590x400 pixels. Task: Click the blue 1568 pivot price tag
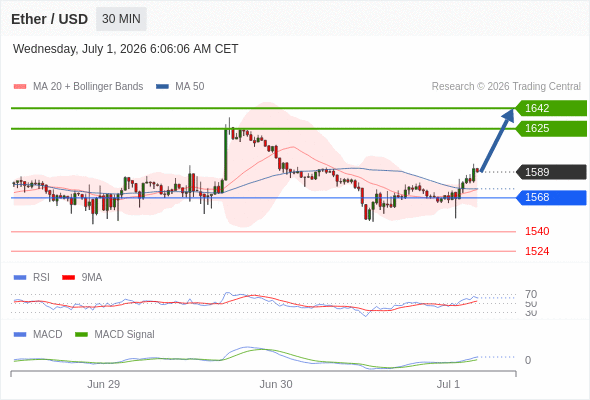(x=551, y=197)
